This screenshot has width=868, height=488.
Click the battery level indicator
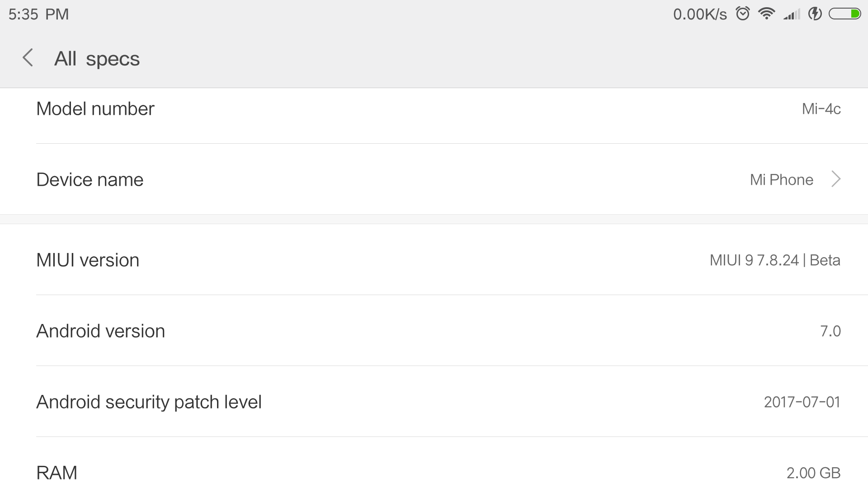pyautogui.click(x=844, y=14)
